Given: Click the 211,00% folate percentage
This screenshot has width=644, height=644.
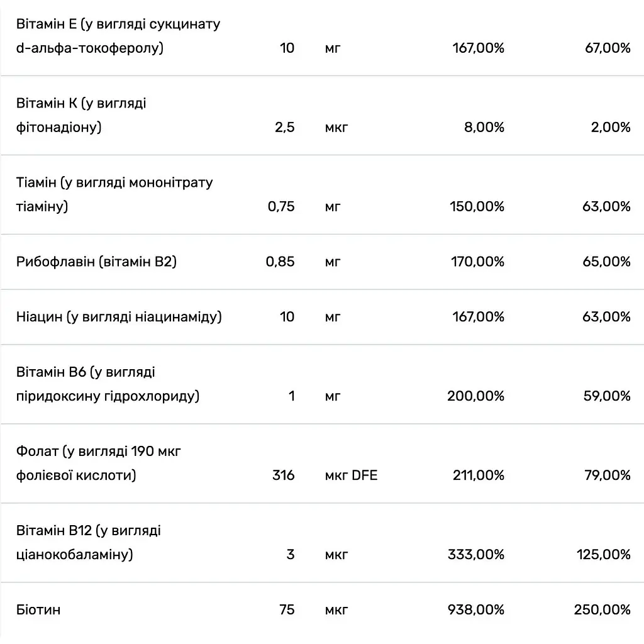Looking at the screenshot, I should tap(479, 475).
